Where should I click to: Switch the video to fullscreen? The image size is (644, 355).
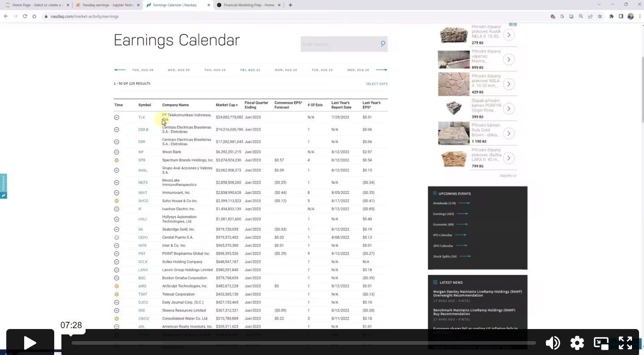625,343
